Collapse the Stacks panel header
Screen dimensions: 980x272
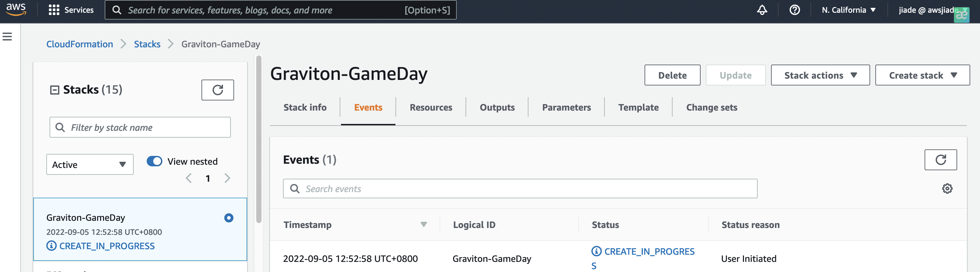coord(55,90)
